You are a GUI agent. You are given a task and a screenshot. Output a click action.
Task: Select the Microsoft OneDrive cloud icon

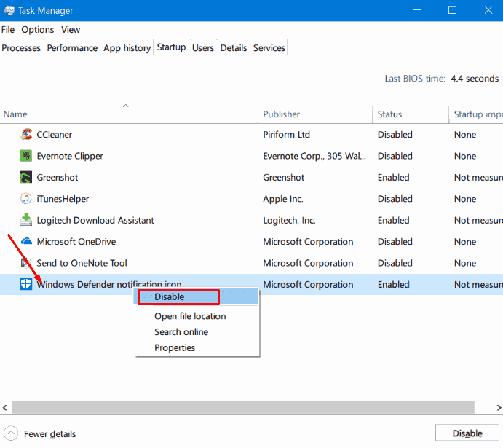click(x=25, y=242)
